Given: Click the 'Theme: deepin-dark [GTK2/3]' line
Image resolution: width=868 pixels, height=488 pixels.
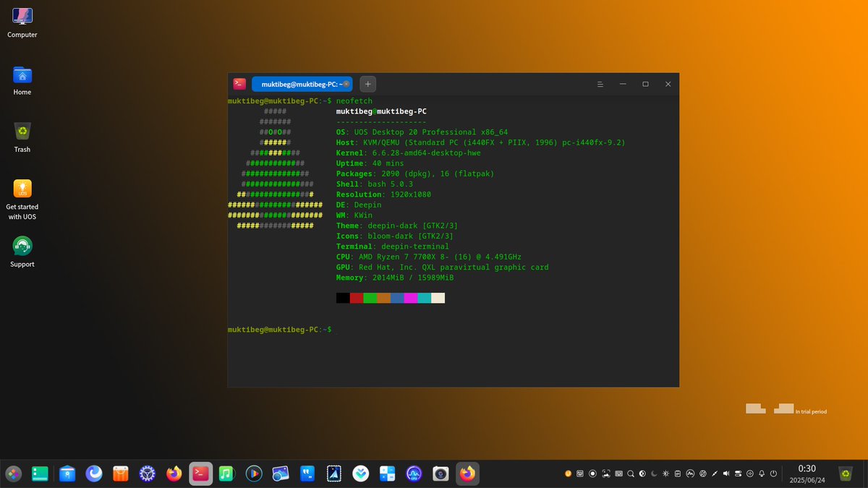Looking at the screenshot, I should coord(397,226).
